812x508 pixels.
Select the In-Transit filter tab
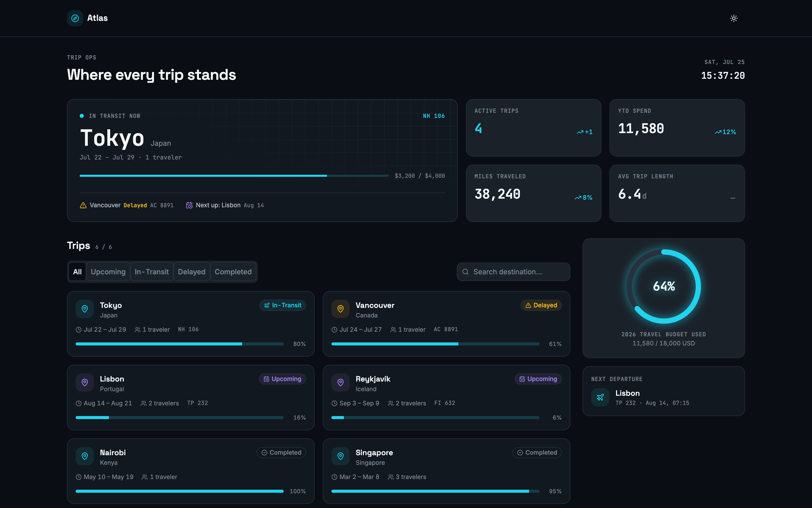click(152, 272)
